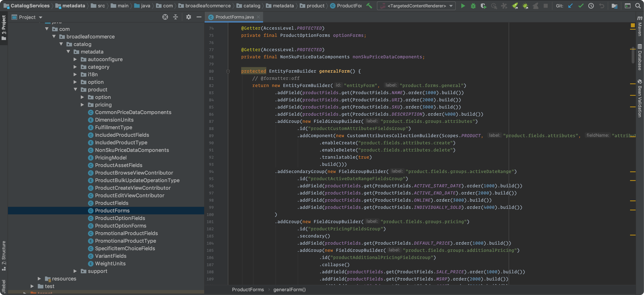The image size is (644, 295).
Task: Collapse all in Project panel
Action: click(175, 17)
